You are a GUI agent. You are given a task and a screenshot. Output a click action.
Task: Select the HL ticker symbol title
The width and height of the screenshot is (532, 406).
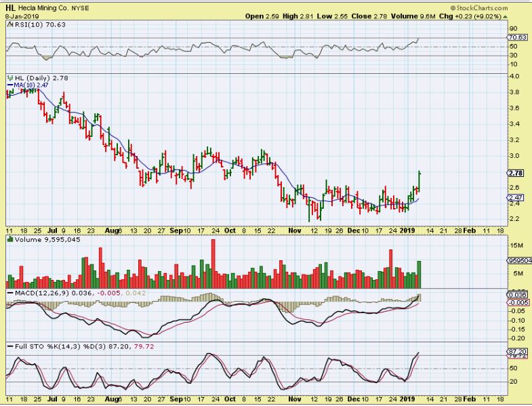10,7
